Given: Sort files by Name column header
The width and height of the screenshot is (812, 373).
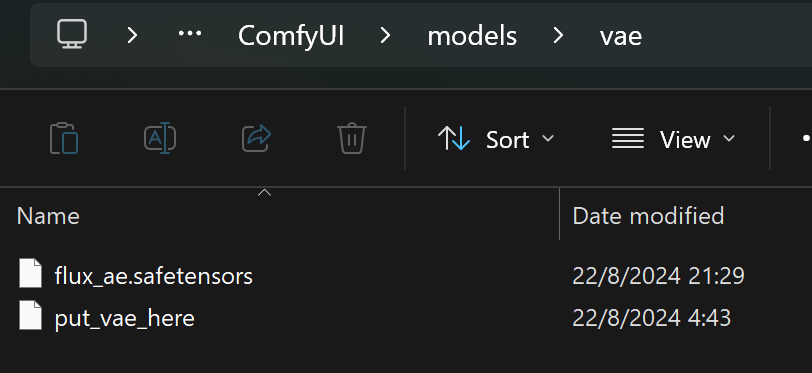Looking at the screenshot, I should point(48,216).
